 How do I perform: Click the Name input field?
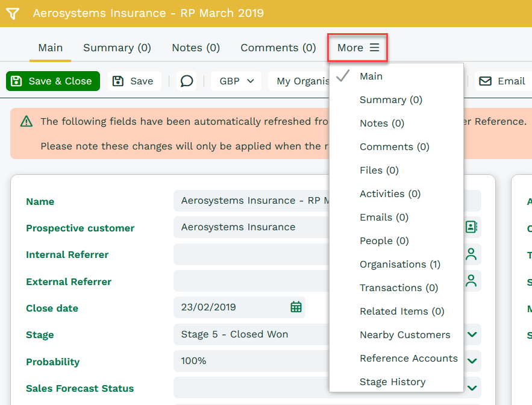coord(253,201)
